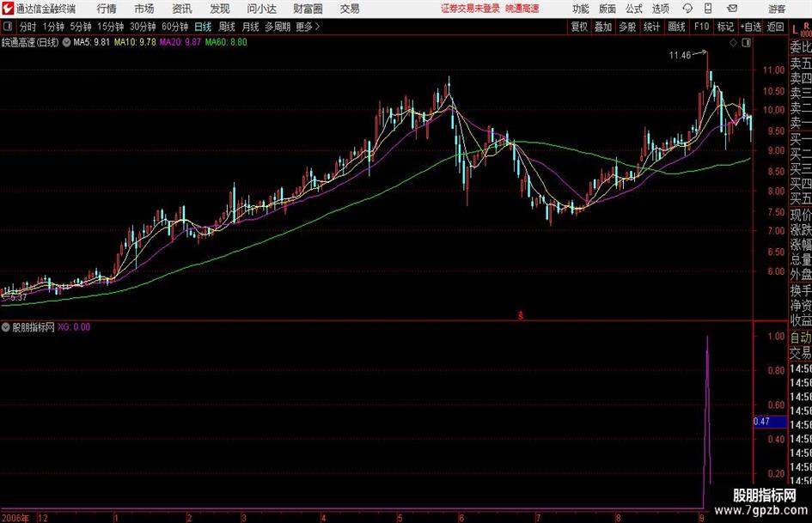Switch to 30分钟 period
This screenshot has width=812, height=523.
pyautogui.click(x=143, y=27)
